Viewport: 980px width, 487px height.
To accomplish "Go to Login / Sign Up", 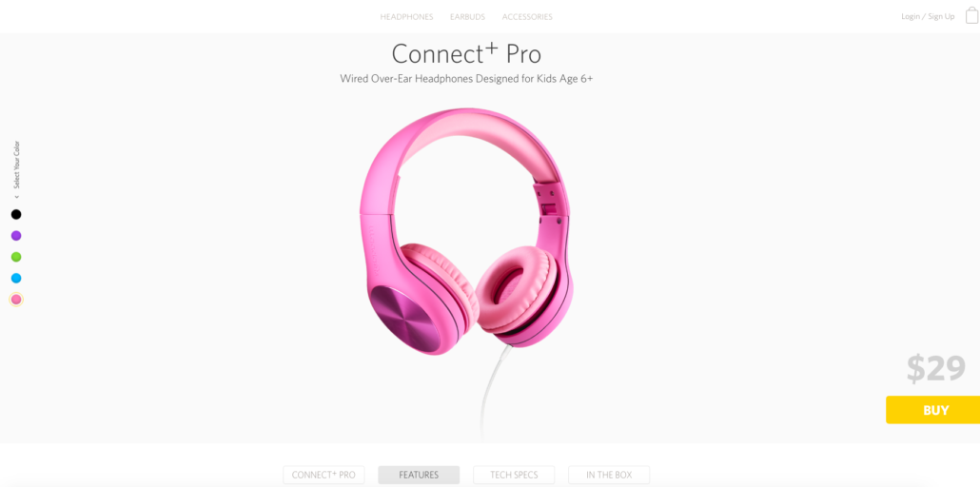I will [928, 16].
